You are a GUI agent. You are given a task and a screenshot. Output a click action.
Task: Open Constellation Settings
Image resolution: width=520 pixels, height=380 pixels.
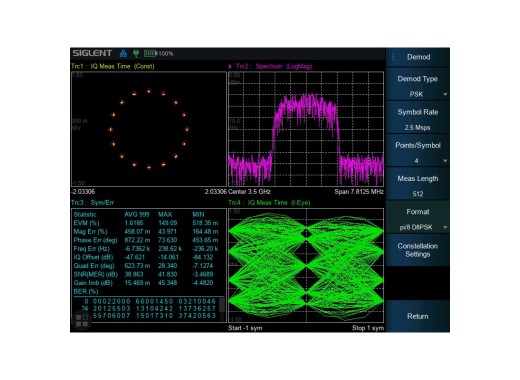point(418,250)
